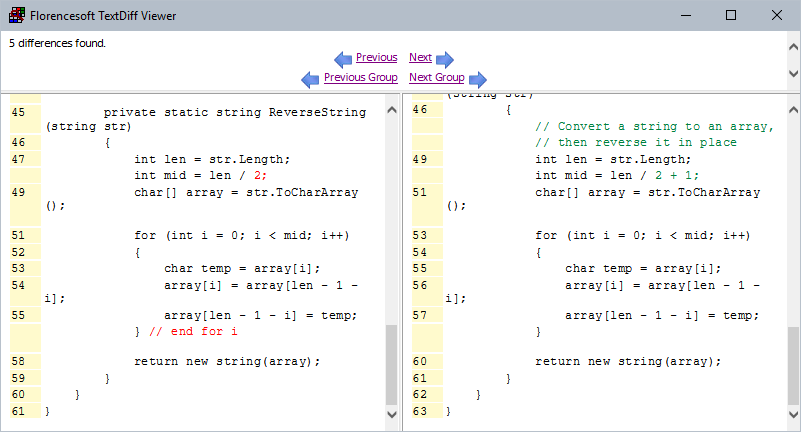
Task: Click line number 47 in left pane
Action: pos(18,159)
